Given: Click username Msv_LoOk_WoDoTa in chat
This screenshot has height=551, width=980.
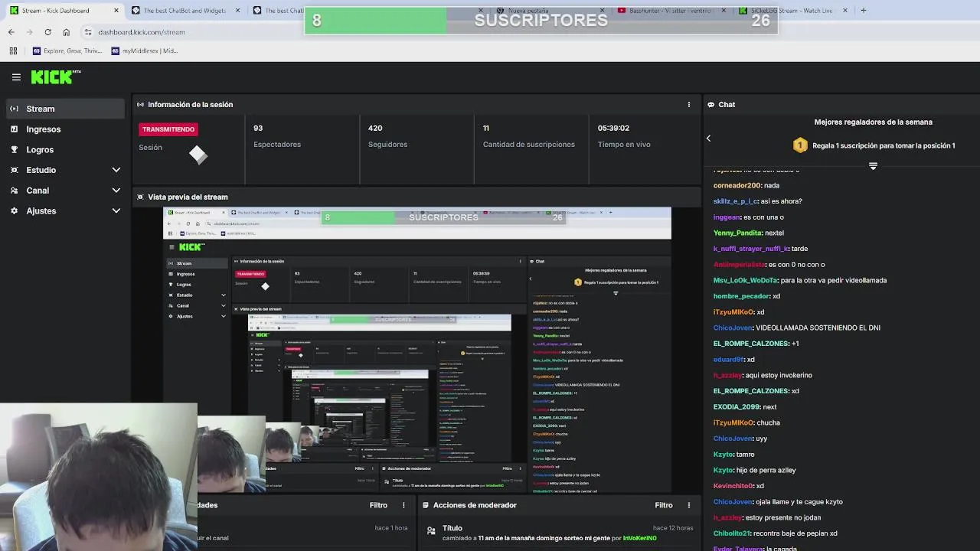Looking at the screenshot, I should coord(746,280).
